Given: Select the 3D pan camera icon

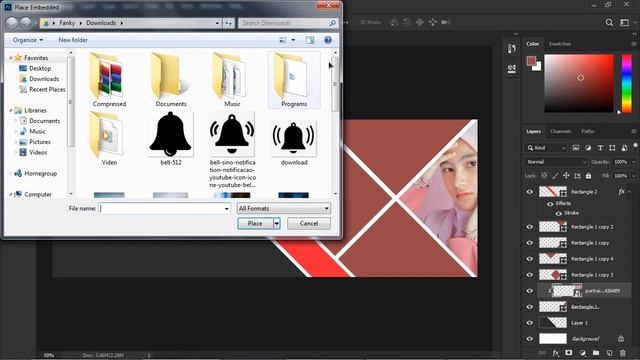Looking at the screenshot, I should (420, 22).
